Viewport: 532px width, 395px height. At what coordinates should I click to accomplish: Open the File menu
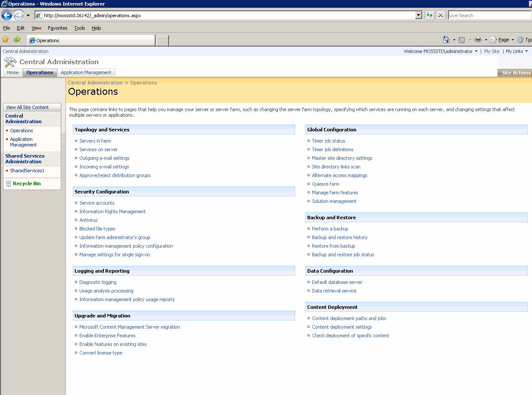6,28
